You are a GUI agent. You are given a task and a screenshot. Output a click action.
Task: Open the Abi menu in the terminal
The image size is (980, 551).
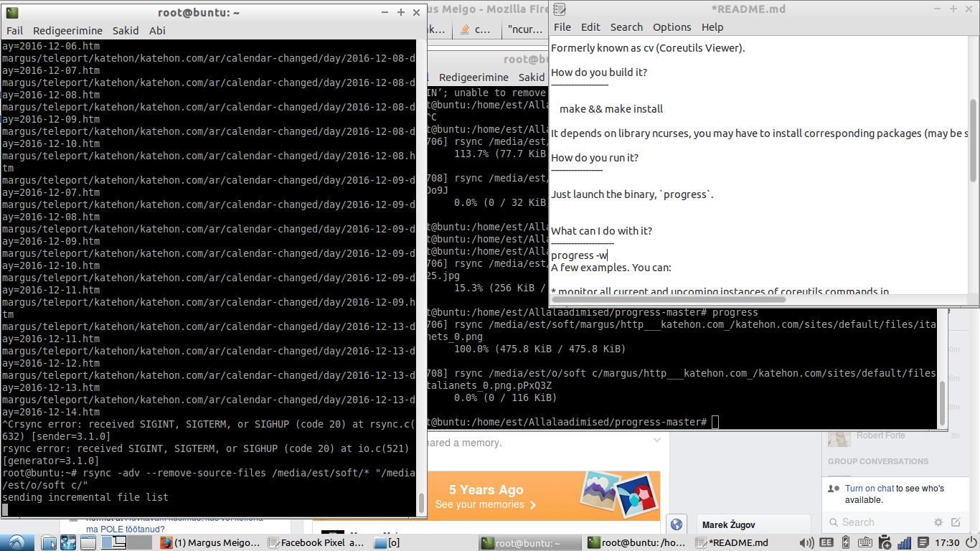point(157,31)
